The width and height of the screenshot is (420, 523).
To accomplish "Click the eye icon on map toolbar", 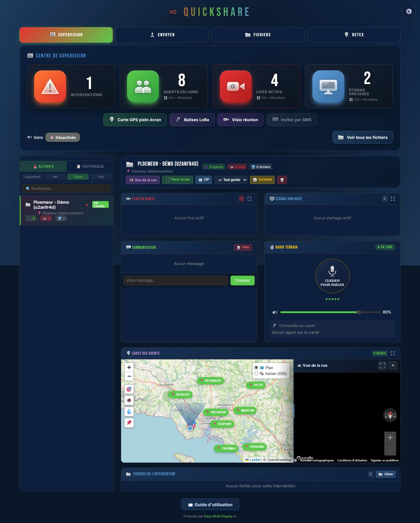I will (x=129, y=400).
